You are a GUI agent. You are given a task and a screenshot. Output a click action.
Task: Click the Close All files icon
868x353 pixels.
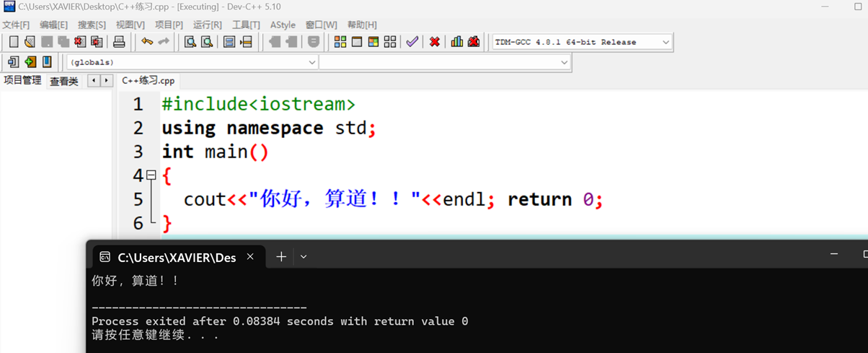pos(97,42)
